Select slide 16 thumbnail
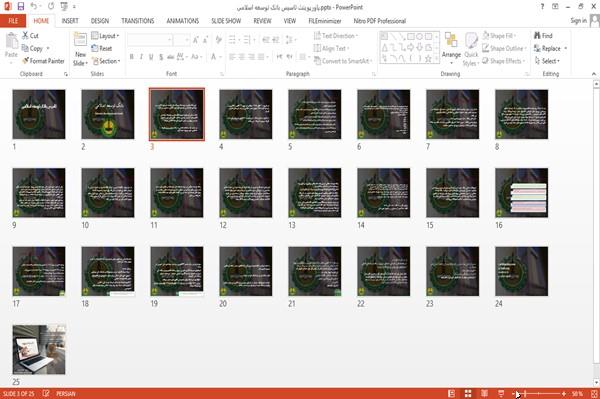This screenshot has height=399, width=600. click(x=521, y=193)
